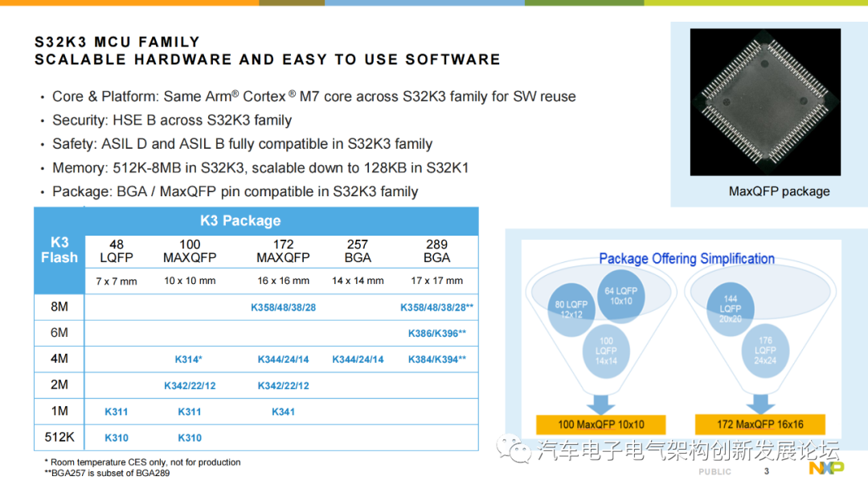Click the K341 entry
The height and width of the screenshot is (489, 868).
click(x=283, y=412)
